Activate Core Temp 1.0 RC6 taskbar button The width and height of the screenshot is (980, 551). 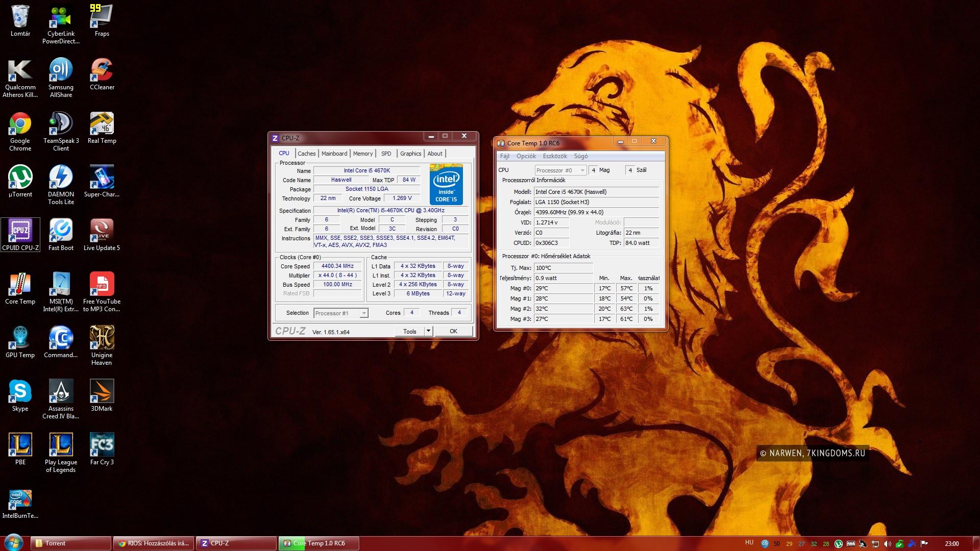pos(319,543)
